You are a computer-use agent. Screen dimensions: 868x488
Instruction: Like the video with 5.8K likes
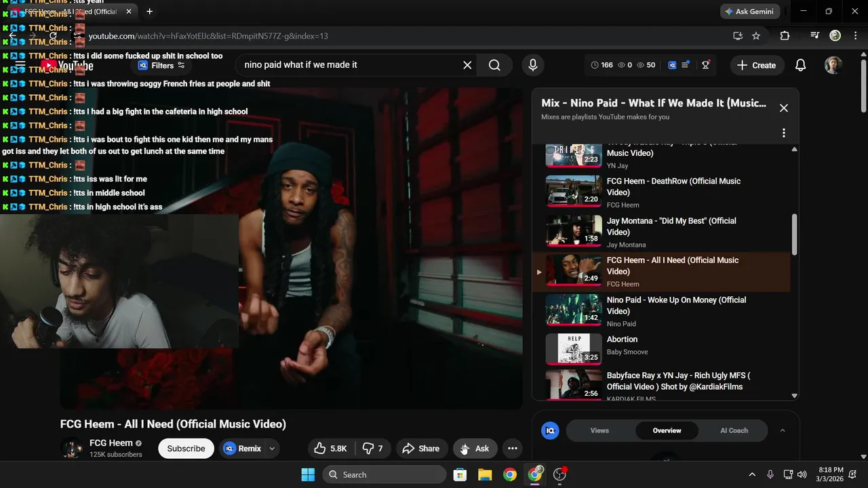click(x=330, y=449)
